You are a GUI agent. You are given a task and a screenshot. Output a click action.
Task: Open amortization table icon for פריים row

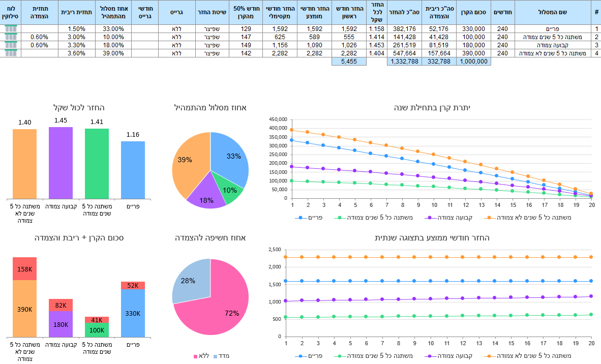coord(11,29)
